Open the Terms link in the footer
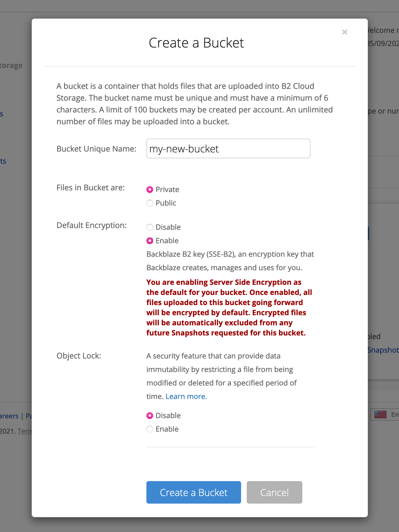Image resolution: width=399 pixels, height=532 pixels. click(25, 431)
